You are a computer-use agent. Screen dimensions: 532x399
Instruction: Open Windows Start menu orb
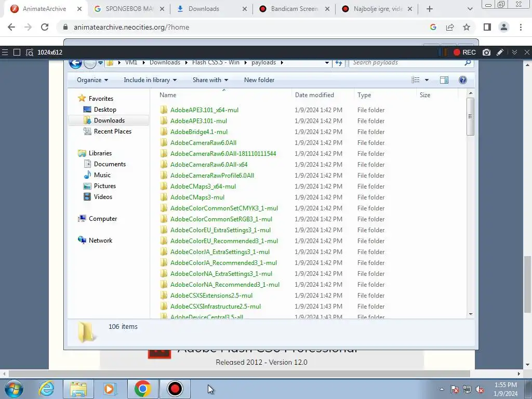(x=14, y=389)
